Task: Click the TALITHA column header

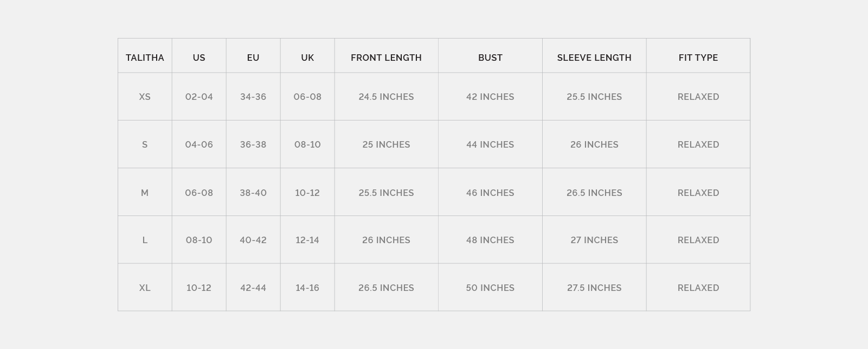Action: click(145, 58)
